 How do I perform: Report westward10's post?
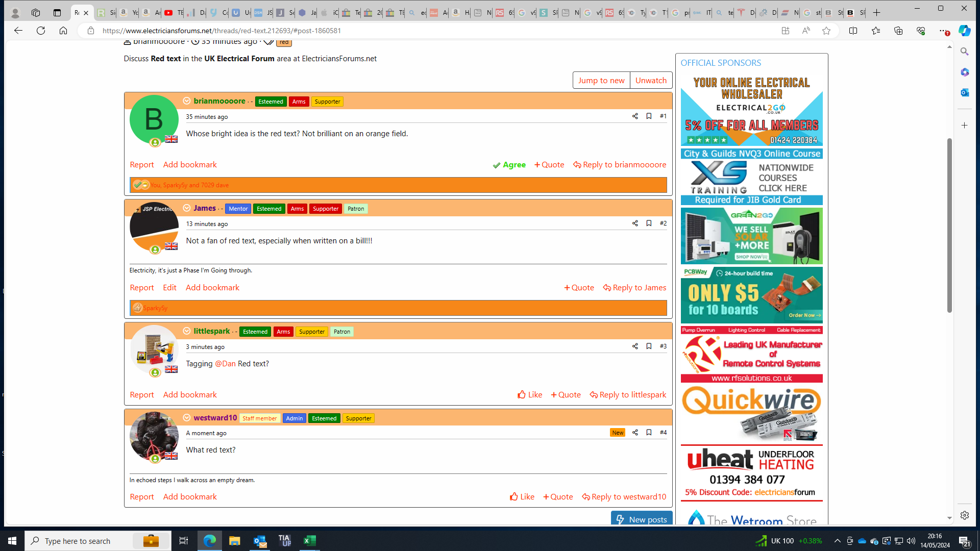(x=142, y=497)
